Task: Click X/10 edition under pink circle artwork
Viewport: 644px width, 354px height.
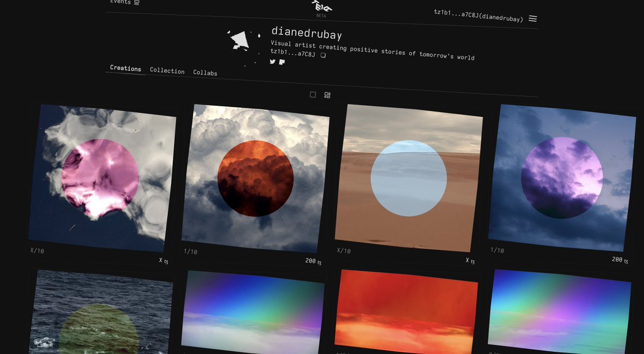Action: pyautogui.click(x=37, y=250)
